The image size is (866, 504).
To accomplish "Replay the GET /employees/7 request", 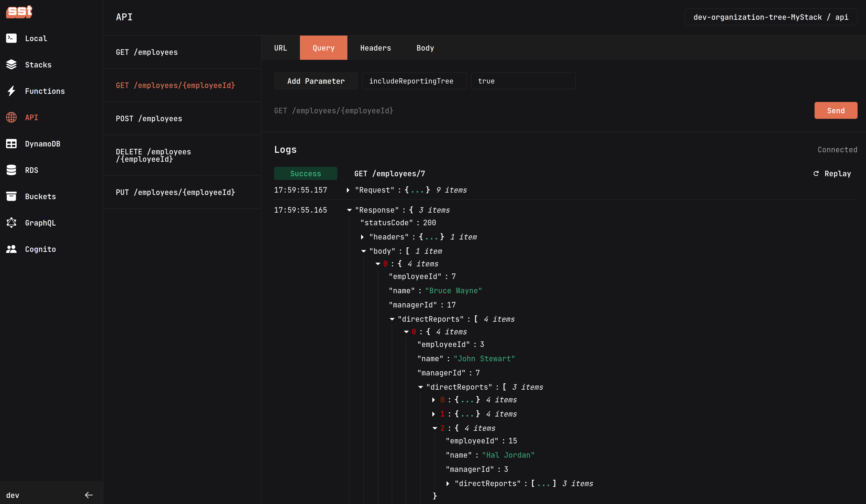I will 832,174.
